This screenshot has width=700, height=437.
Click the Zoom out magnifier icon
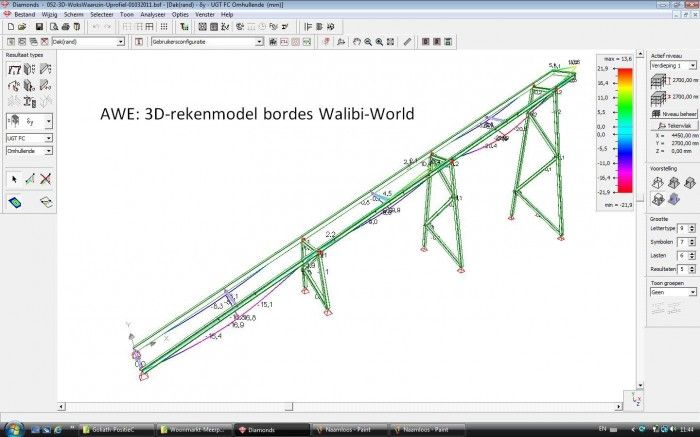[x=368, y=42]
